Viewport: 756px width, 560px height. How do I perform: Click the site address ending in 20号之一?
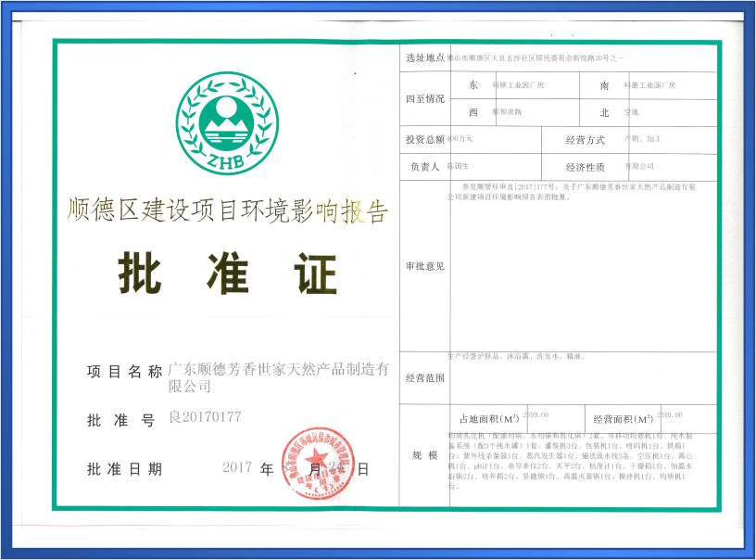(x=535, y=58)
